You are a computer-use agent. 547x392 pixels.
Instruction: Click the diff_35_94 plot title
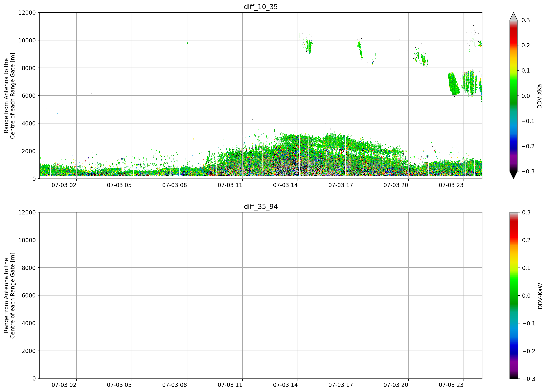click(261, 207)
